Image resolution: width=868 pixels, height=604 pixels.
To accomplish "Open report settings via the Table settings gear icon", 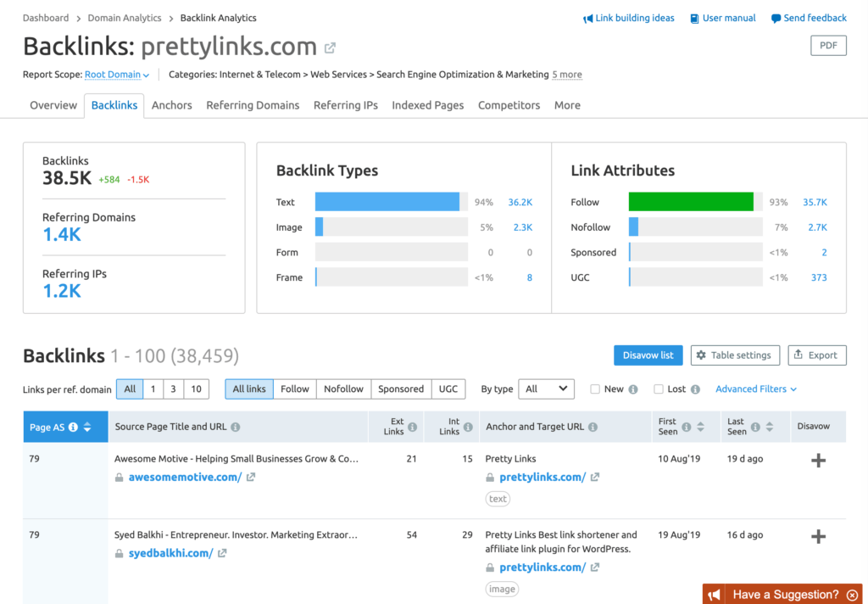I will [x=734, y=355].
